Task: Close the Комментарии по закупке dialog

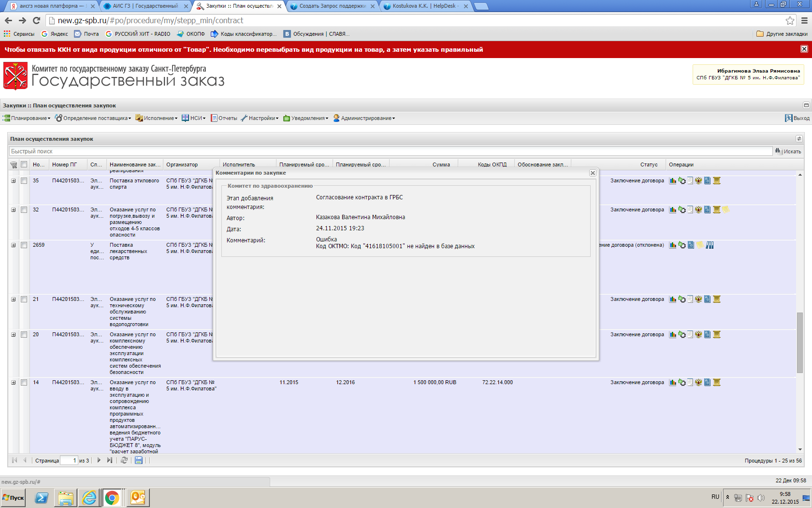Action: coord(593,173)
